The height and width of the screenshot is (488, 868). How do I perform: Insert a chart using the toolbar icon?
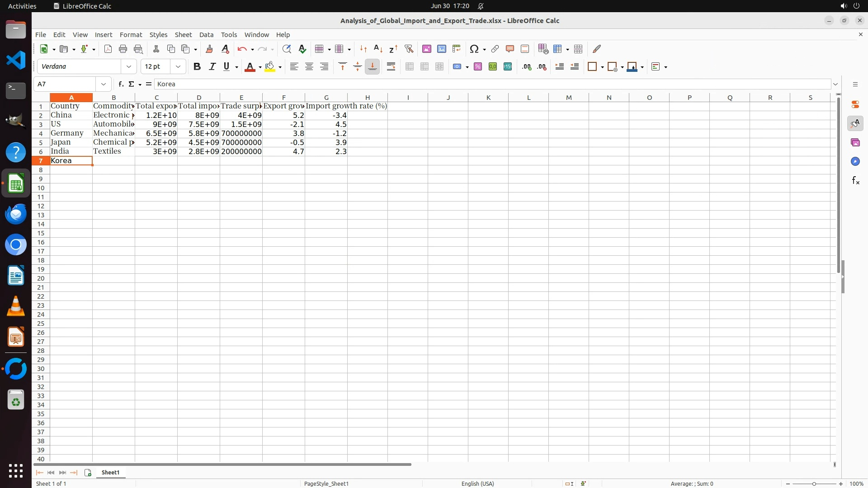click(442, 49)
